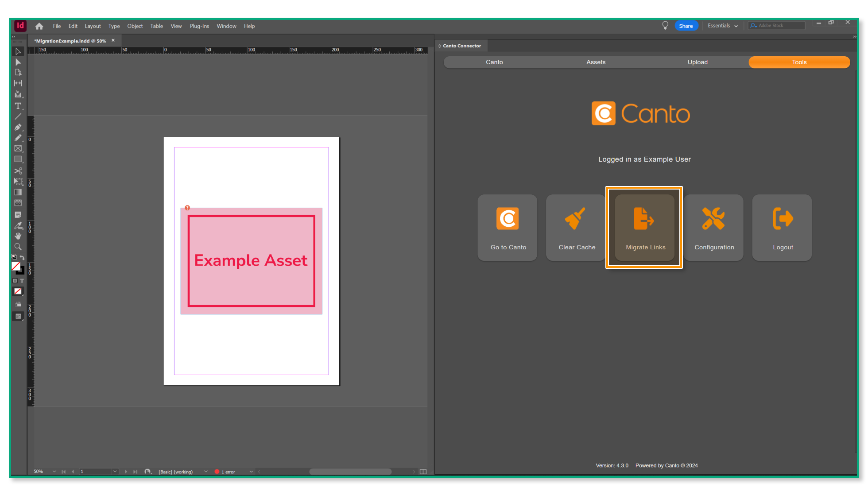This screenshot has width=868, height=496.
Task: Expand the Essentials workspace dropdown
Action: point(723,26)
